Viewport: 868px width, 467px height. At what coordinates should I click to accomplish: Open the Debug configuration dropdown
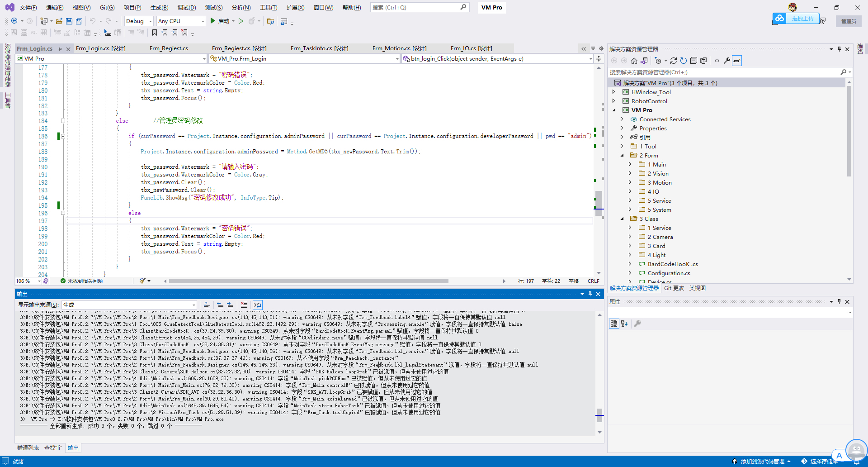point(139,21)
